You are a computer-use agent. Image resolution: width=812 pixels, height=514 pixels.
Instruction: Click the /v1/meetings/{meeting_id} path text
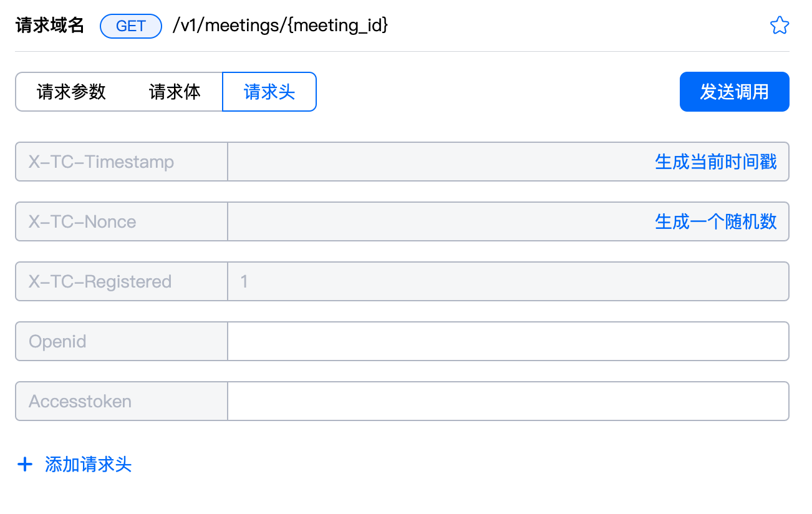pyautogui.click(x=281, y=26)
